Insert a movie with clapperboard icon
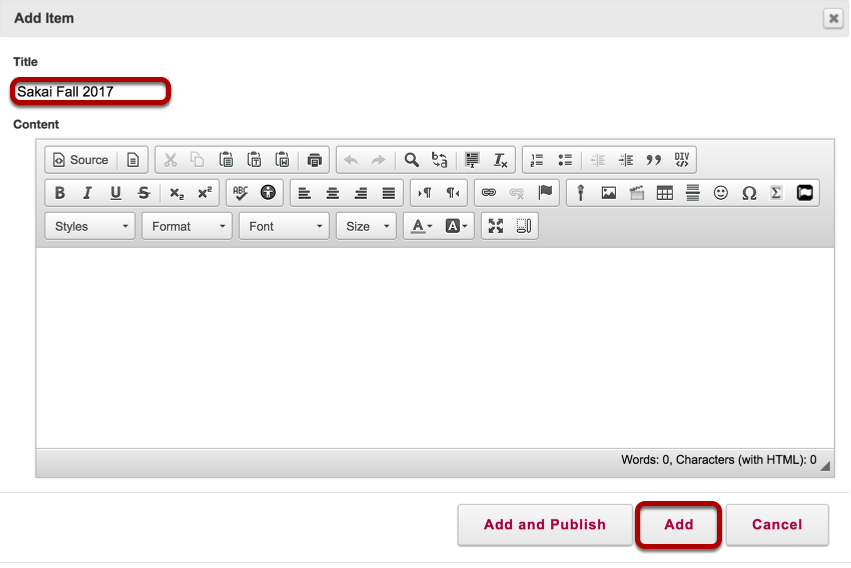 [x=637, y=193]
